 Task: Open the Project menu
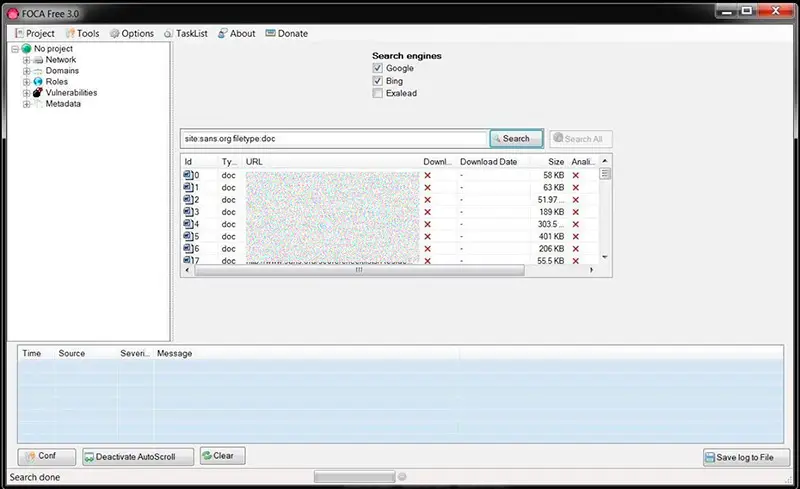pos(35,34)
